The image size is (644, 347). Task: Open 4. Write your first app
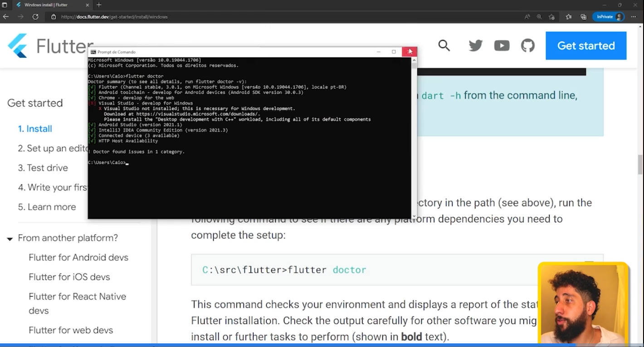pos(53,187)
